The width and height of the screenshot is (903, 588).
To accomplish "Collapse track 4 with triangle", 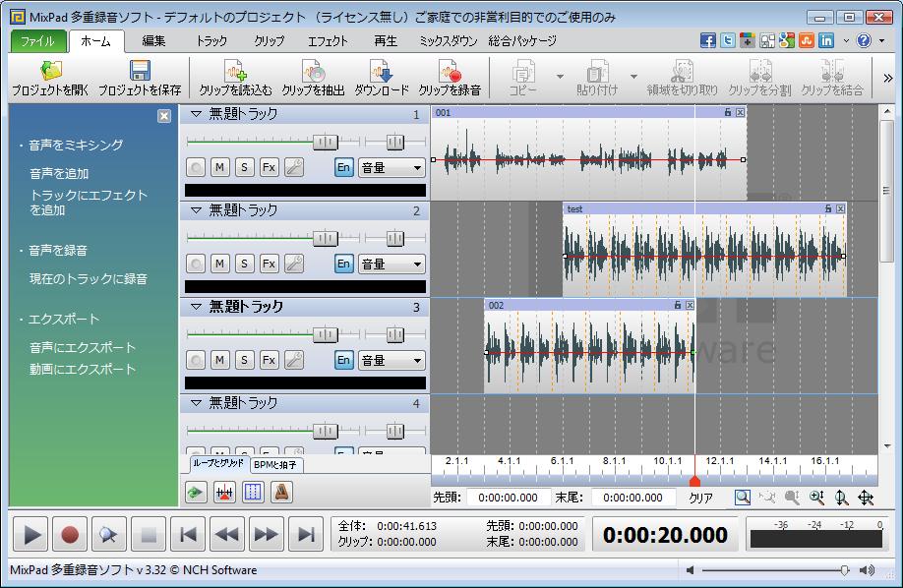I will 196,402.
